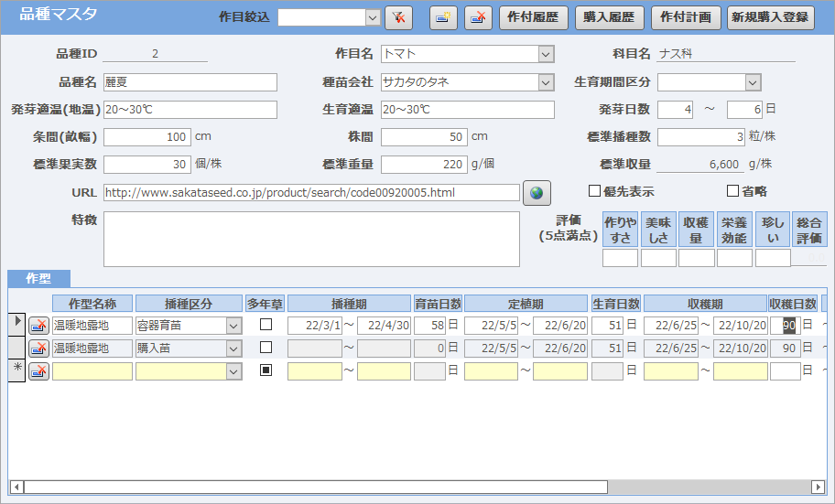835x504 pixels.
Task: Switch to the 作型 tab
Action: (x=38, y=277)
